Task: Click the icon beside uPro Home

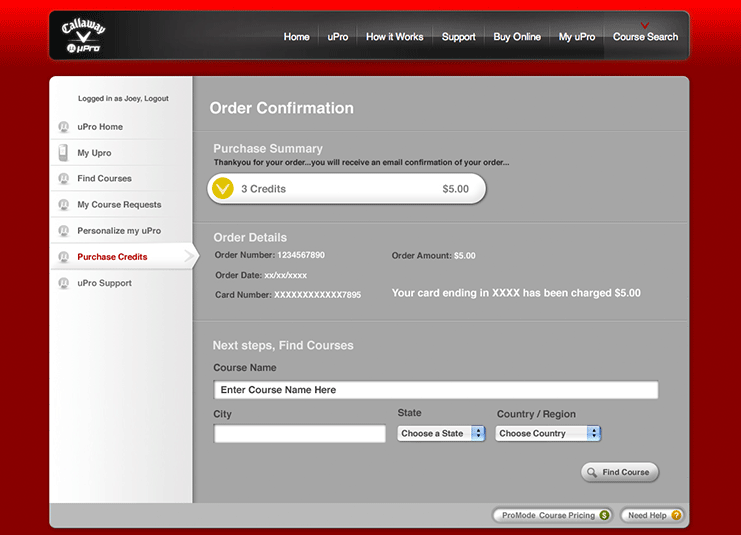Action: (x=63, y=127)
